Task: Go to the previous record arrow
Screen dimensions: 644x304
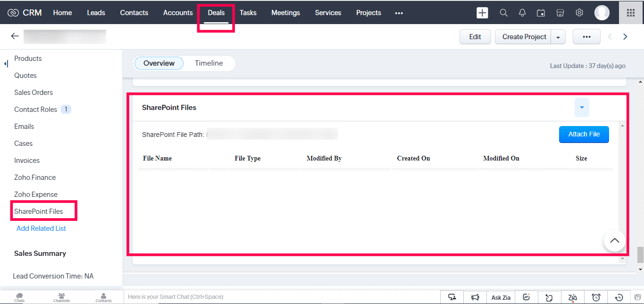Action: coord(610,36)
